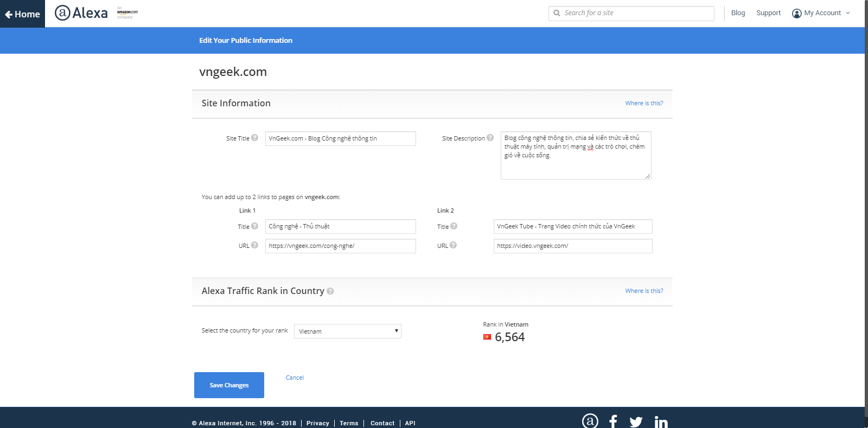
Task: Show help for Site Description
Action: pyautogui.click(x=490, y=138)
